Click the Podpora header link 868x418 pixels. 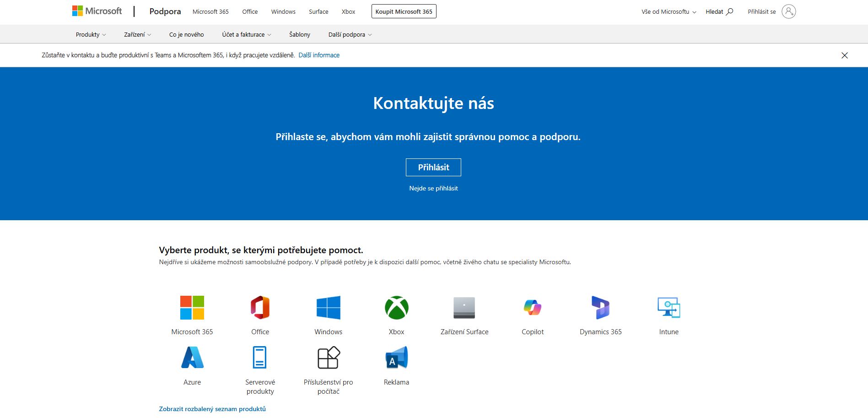[x=165, y=11]
